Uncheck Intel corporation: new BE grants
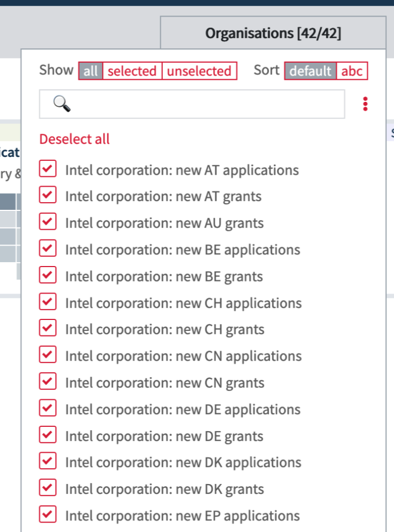This screenshot has width=394, height=532. coord(47,275)
